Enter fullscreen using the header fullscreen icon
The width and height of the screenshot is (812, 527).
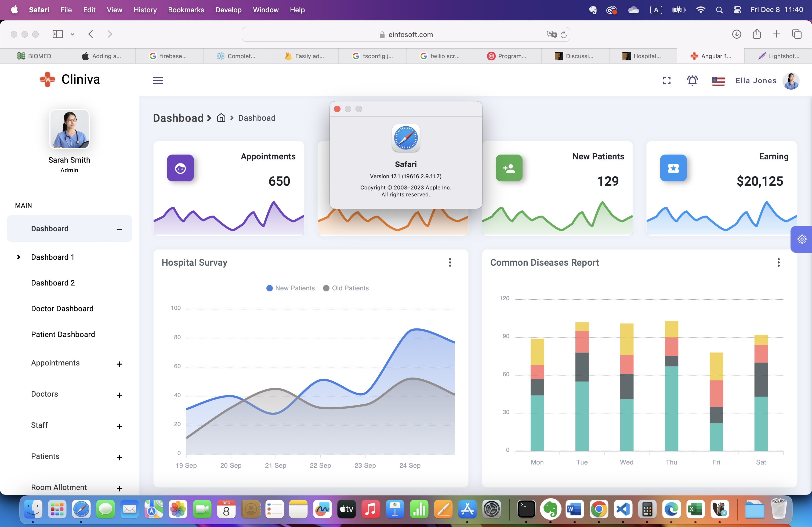666,80
